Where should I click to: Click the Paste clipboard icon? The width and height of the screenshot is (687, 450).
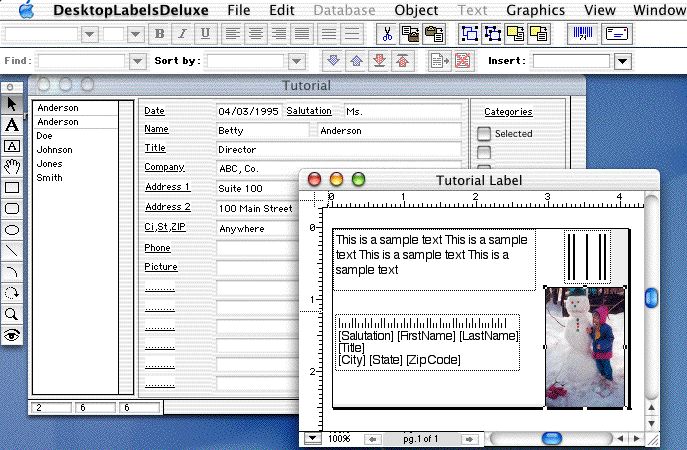click(434, 34)
